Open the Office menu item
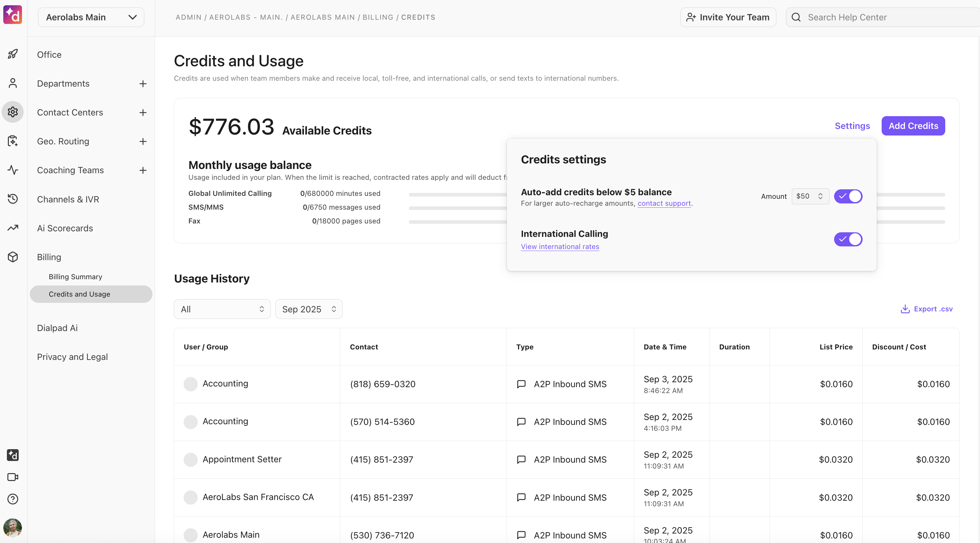Viewport: 980px width, 543px height. click(49, 54)
